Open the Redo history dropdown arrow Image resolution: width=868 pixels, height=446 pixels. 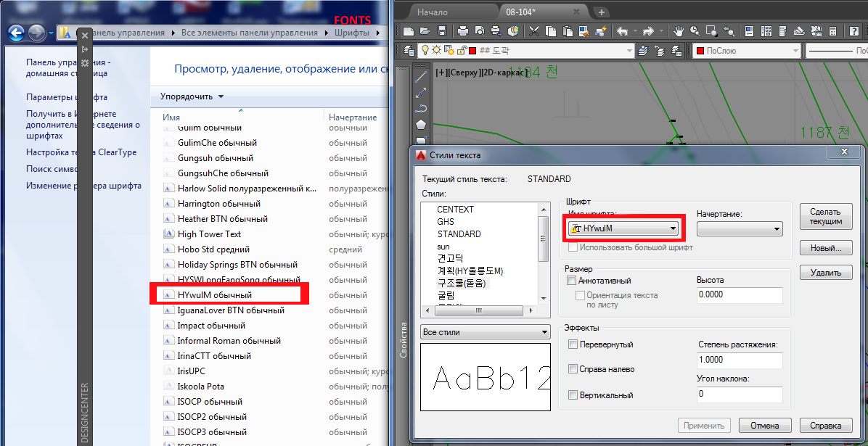point(661,31)
